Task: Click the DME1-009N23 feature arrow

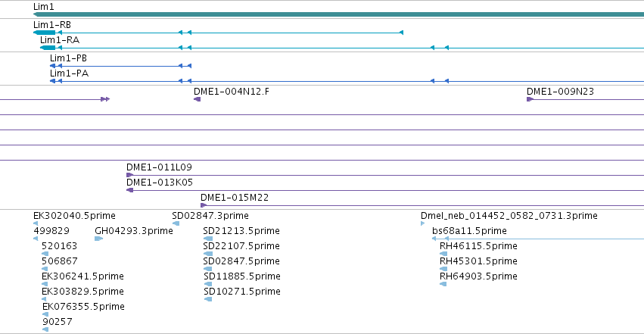Action: 530,99
